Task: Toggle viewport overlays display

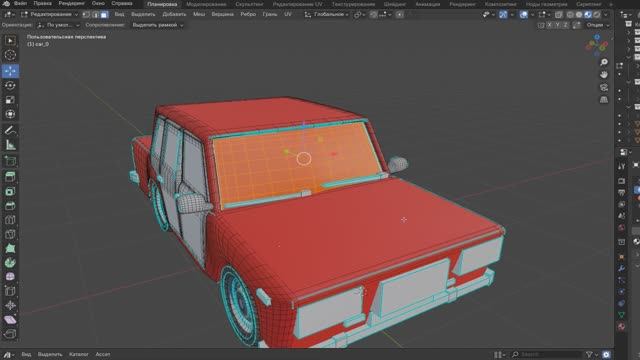Action: (x=524, y=14)
